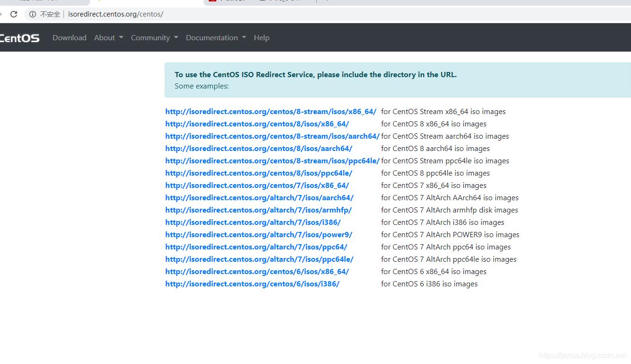The width and height of the screenshot is (631, 364).
Task: Click text 'for CentOS 8 x86_64 iso images'
Action: coord(434,124)
